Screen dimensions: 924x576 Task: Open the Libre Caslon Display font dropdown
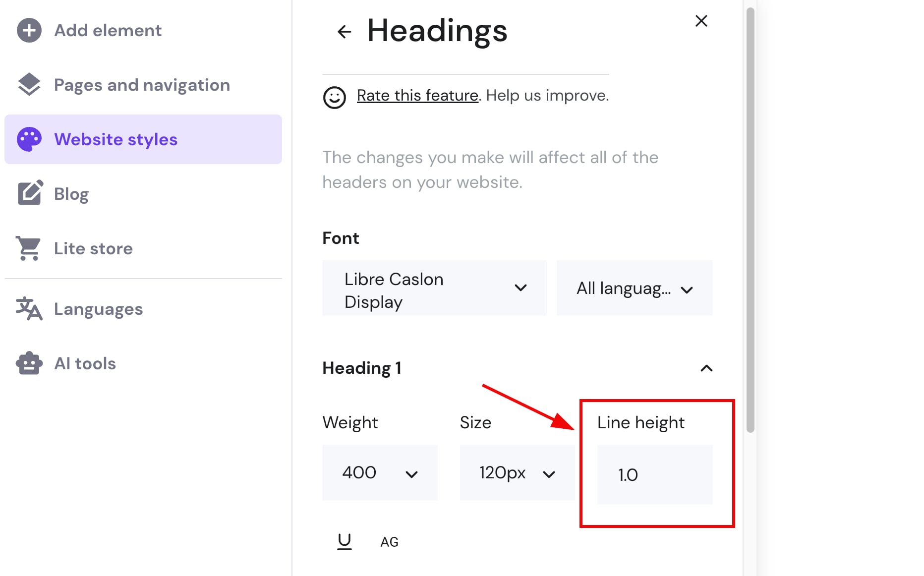tap(434, 288)
